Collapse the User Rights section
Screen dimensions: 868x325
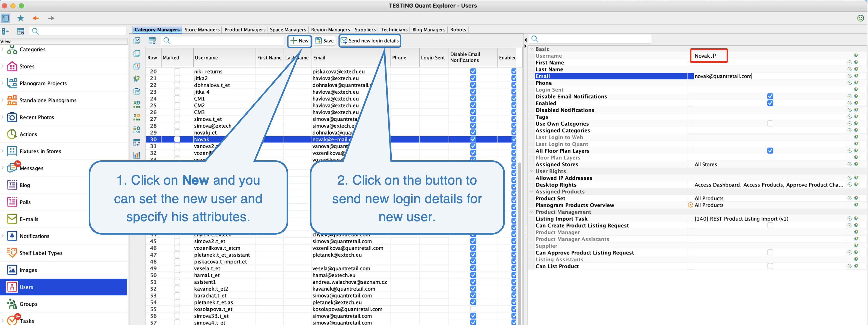532,171
